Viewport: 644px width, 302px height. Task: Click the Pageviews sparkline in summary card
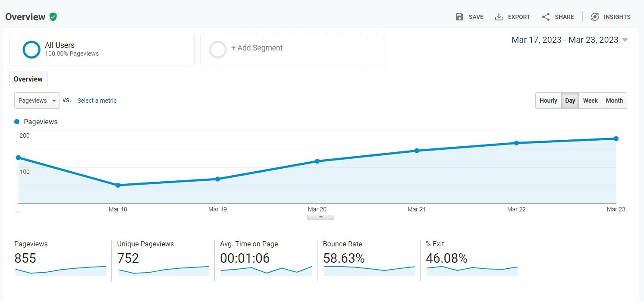point(60,271)
